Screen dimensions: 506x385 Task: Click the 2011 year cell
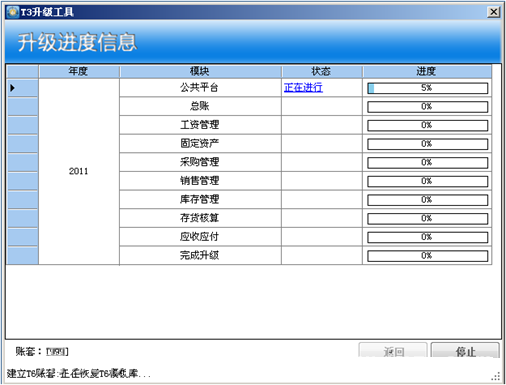79,172
